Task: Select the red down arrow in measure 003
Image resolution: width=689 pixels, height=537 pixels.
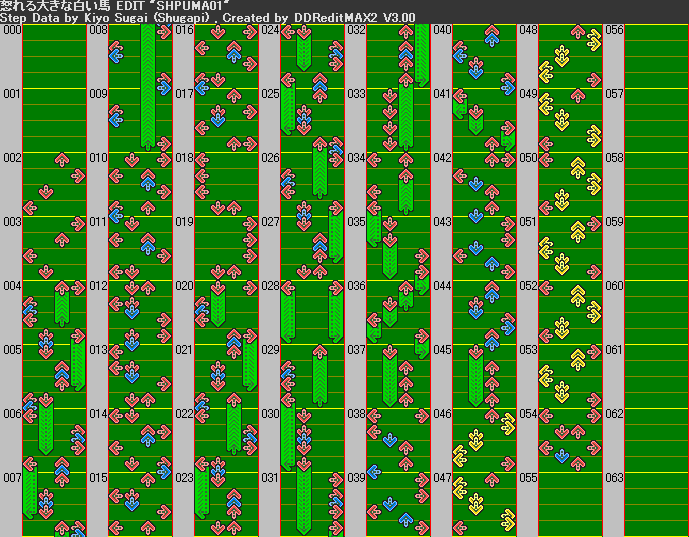Action: click(x=46, y=272)
